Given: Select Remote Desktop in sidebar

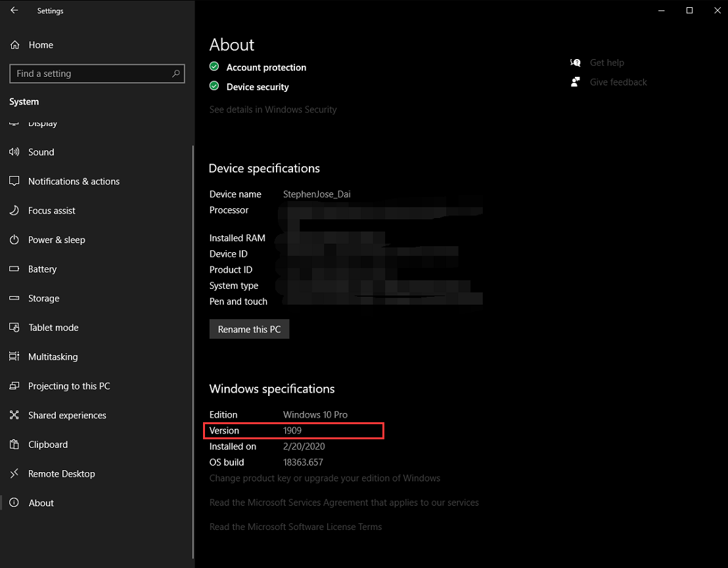Looking at the screenshot, I should [62, 473].
